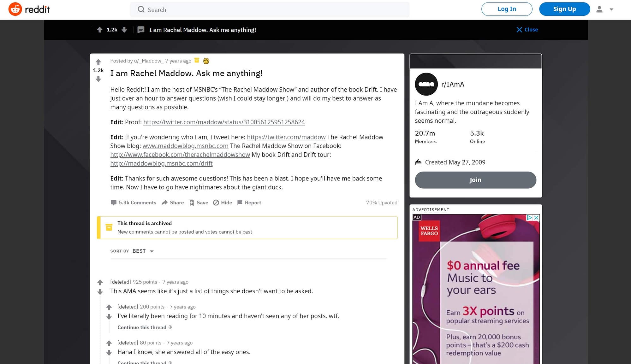Downvote the post in the dark banner
Viewport: 631px width, 364px height.
tap(125, 30)
